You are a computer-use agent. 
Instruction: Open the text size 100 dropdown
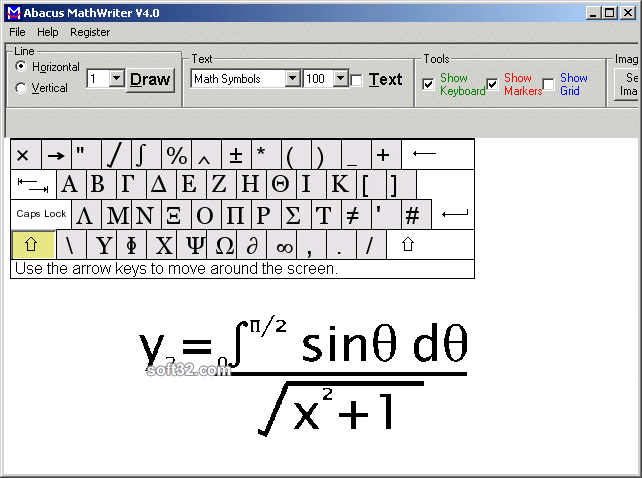(340, 78)
